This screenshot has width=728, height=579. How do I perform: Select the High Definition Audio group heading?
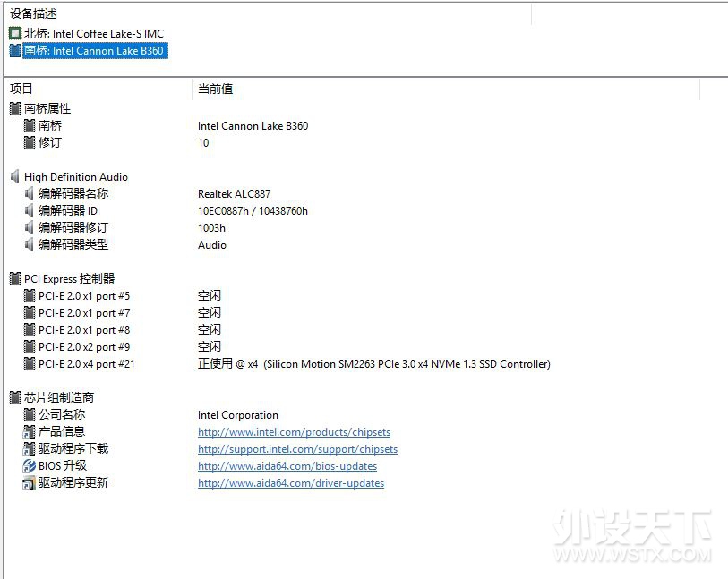[x=76, y=177]
